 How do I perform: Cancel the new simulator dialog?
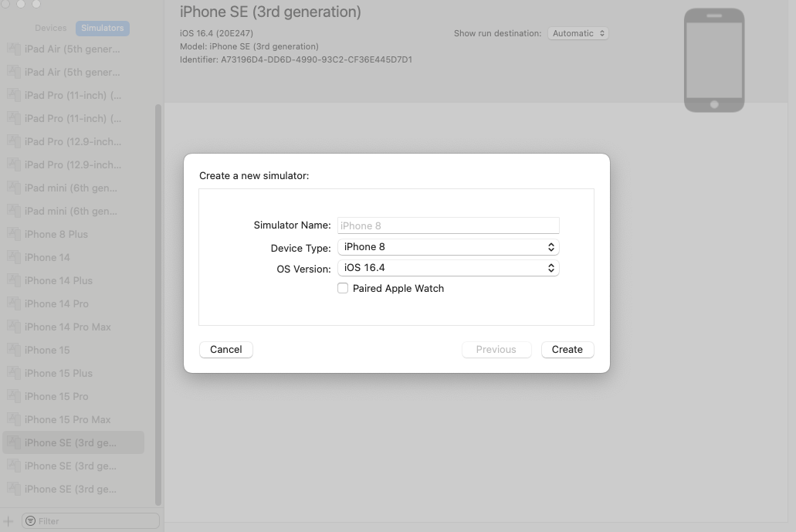pos(225,349)
